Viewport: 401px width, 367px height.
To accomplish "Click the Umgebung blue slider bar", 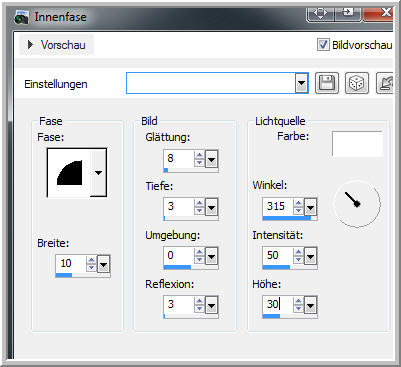I will tap(177, 267).
